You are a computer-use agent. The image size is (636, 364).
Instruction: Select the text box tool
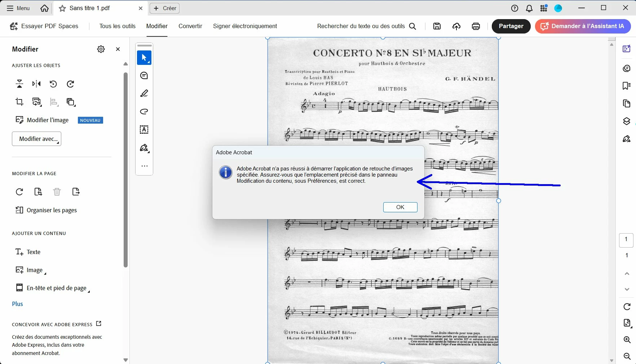[x=144, y=130]
